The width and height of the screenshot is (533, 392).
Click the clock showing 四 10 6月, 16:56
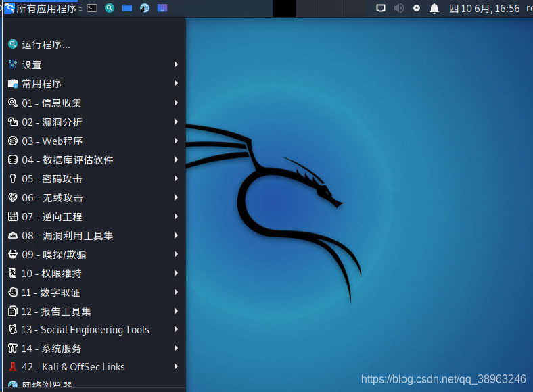coord(484,9)
